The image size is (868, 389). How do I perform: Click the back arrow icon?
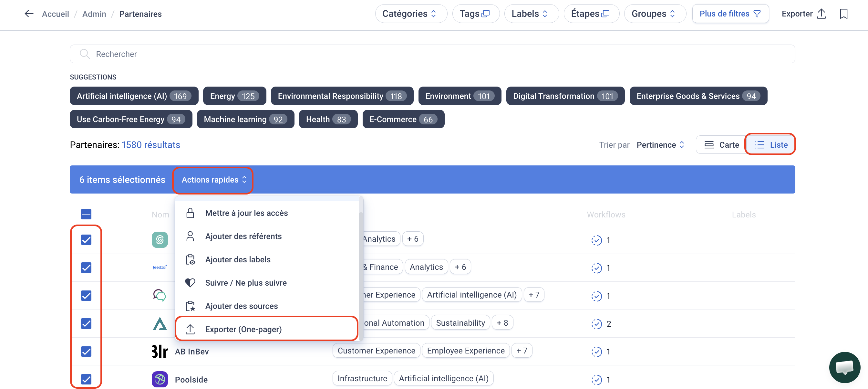coord(29,14)
